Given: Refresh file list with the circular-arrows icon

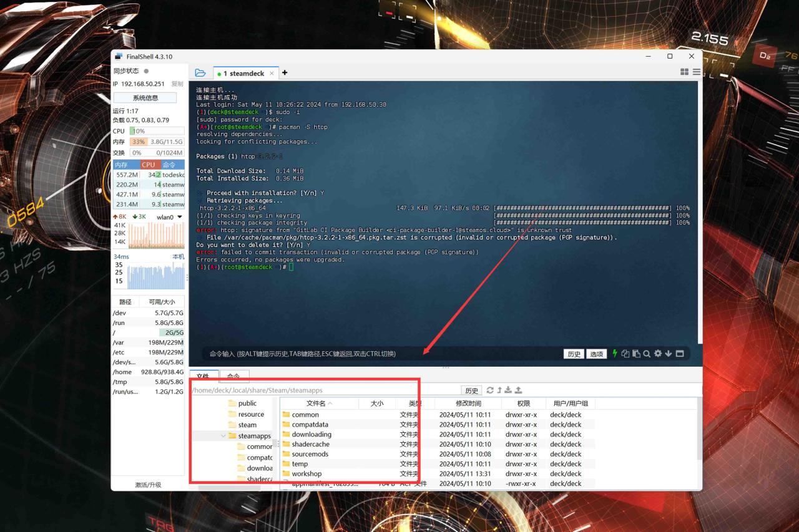Looking at the screenshot, I should pos(489,390).
